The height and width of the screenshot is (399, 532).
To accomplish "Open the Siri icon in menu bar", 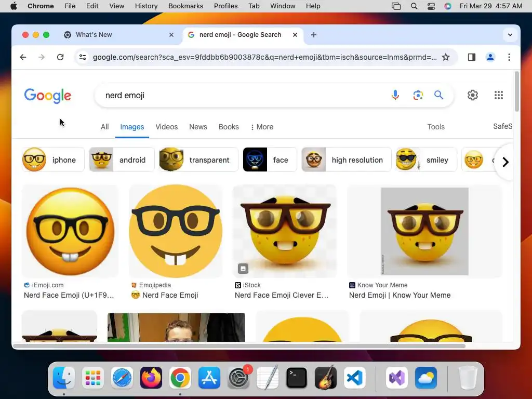I will point(448,6).
